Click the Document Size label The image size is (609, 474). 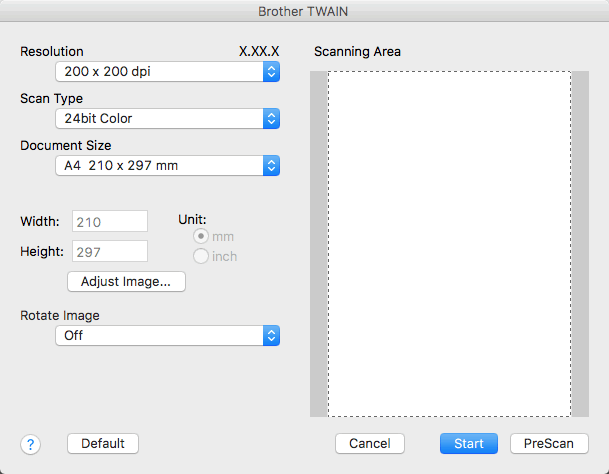(66, 145)
